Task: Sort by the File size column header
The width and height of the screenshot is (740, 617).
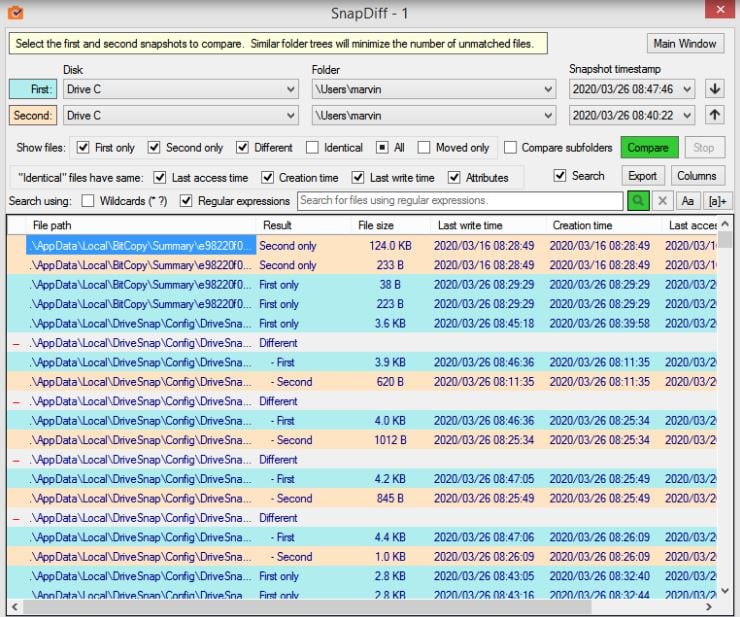Action: coord(390,225)
